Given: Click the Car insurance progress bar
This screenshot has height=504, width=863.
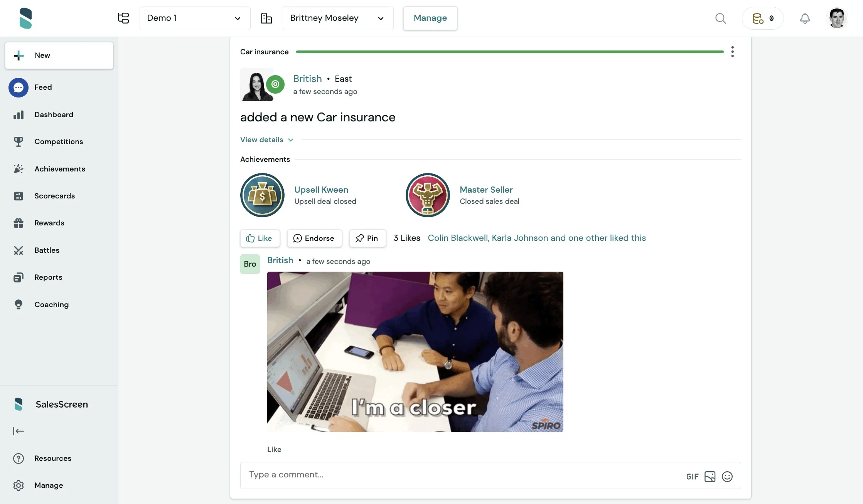Looking at the screenshot, I should [x=509, y=52].
